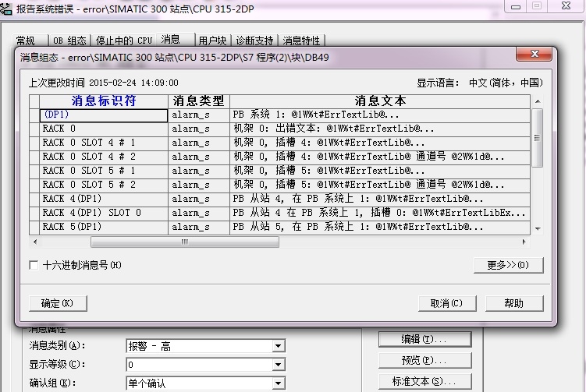
Task: Select the RACK 4(DP1) identifier cell
Action: (104, 199)
